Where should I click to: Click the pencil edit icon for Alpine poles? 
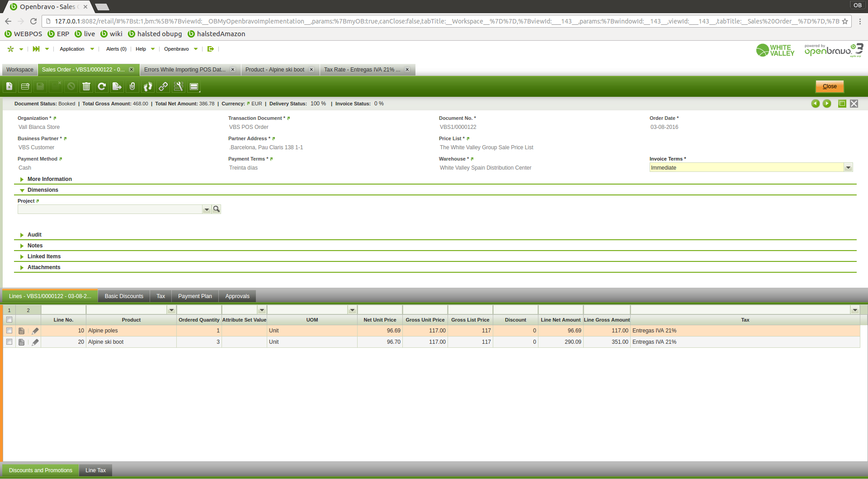coord(35,331)
